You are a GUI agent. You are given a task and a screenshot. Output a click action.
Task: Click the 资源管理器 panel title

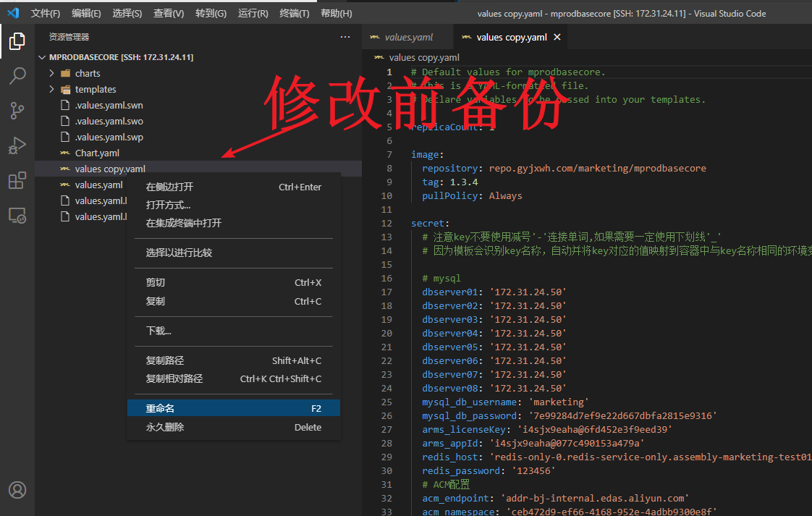69,37
